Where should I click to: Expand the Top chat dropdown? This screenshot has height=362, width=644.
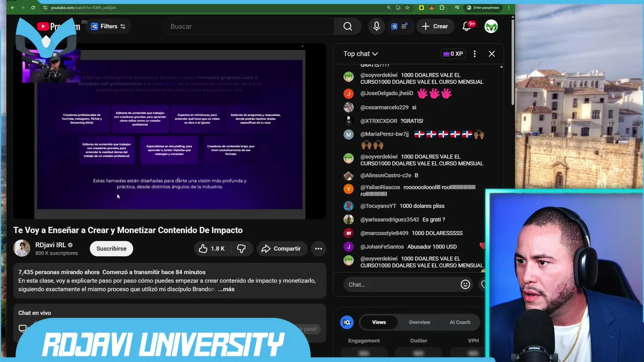[x=361, y=54]
